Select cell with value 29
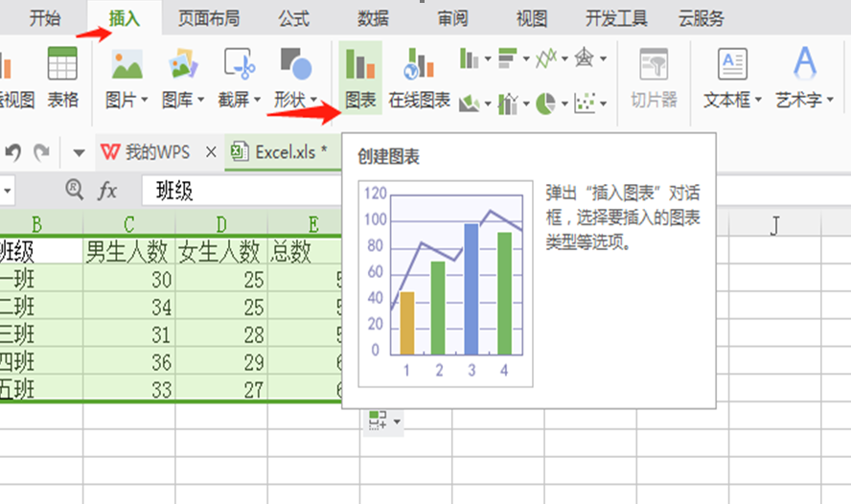The height and width of the screenshot is (504, 851). 221,362
